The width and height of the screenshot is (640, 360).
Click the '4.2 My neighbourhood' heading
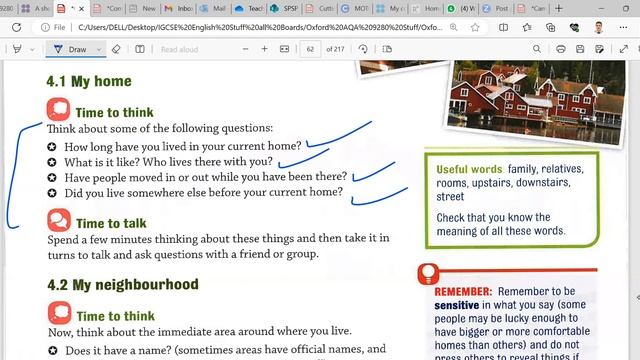123,284
